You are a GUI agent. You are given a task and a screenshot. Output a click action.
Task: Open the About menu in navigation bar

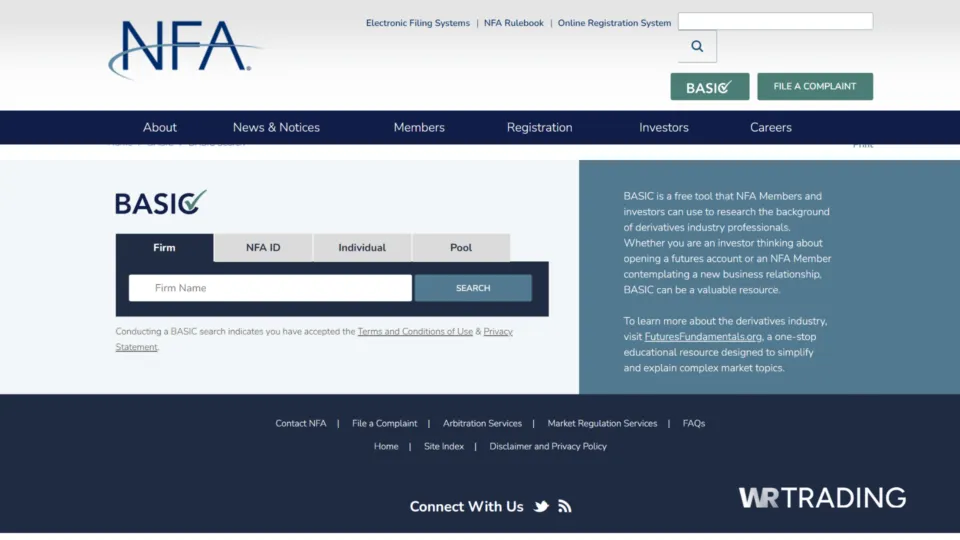160,128
